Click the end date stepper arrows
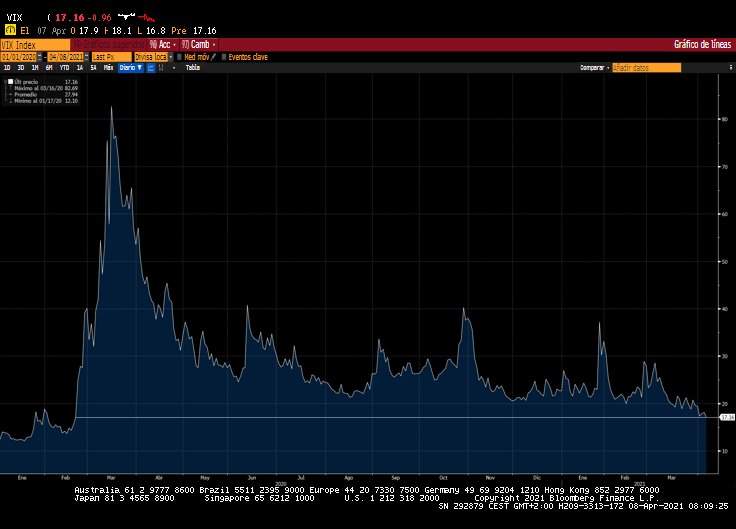Image resolution: width=736 pixels, height=529 pixels. pos(86,57)
